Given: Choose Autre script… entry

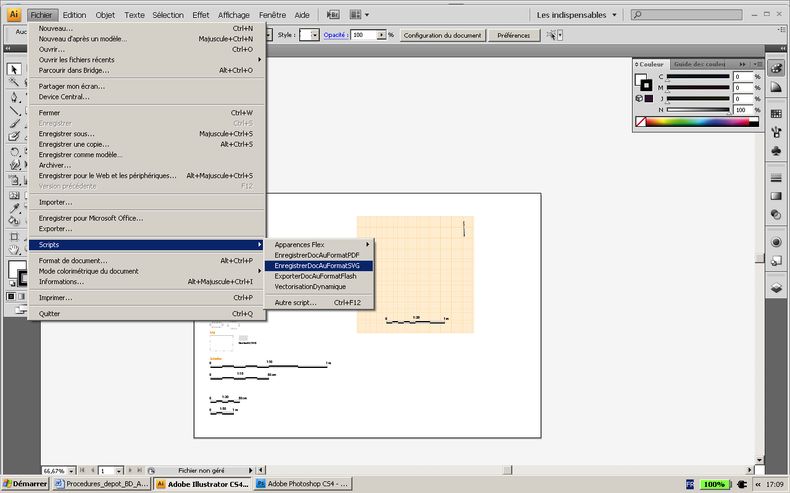Looking at the screenshot, I should point(319,303).
